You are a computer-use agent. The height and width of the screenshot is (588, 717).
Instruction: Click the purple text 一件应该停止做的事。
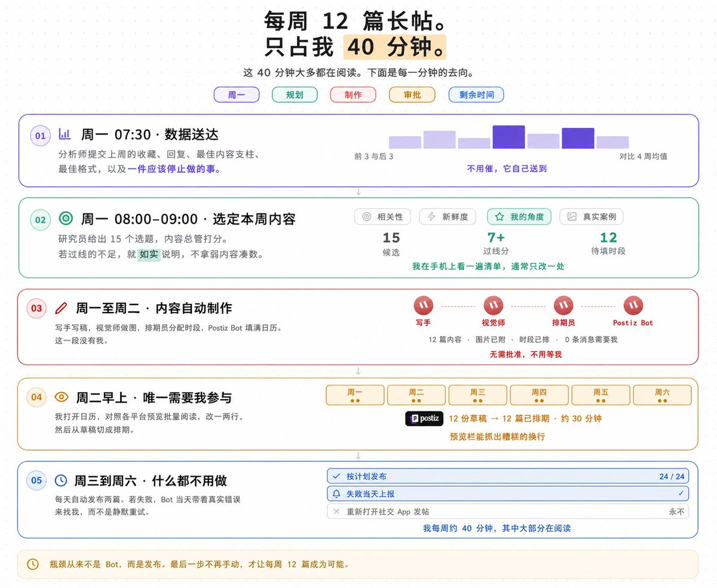tap(174, 169)
